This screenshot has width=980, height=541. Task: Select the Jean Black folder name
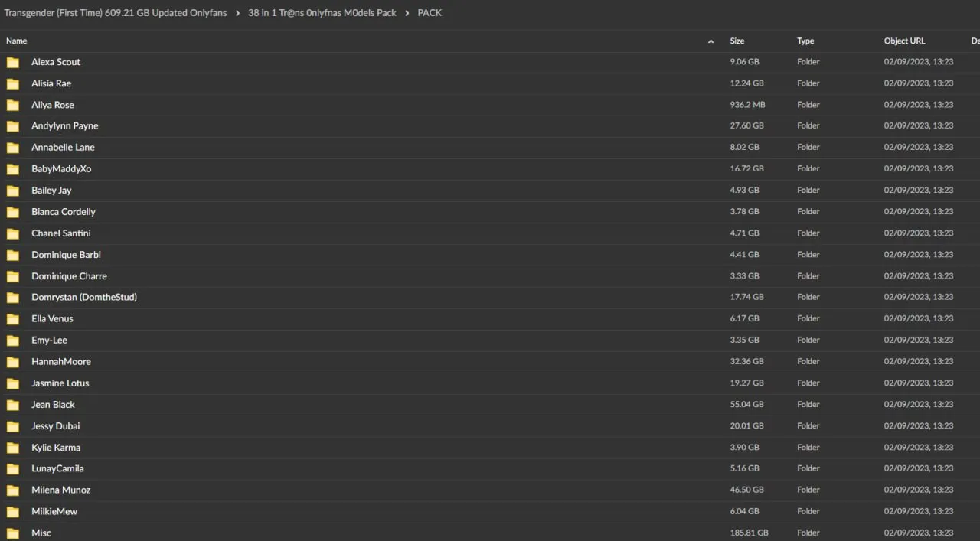(53, 404)
